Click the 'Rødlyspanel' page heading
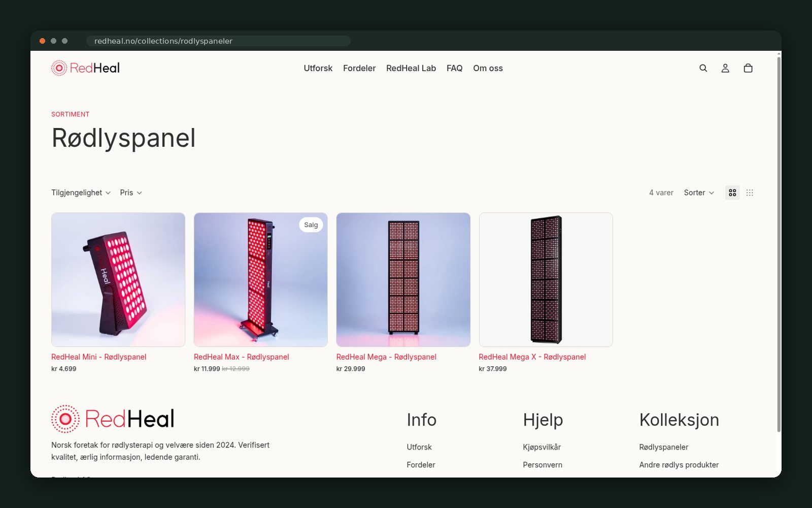Image resolution: width=812 pixels, height=508 pixels. coord(124,138)
